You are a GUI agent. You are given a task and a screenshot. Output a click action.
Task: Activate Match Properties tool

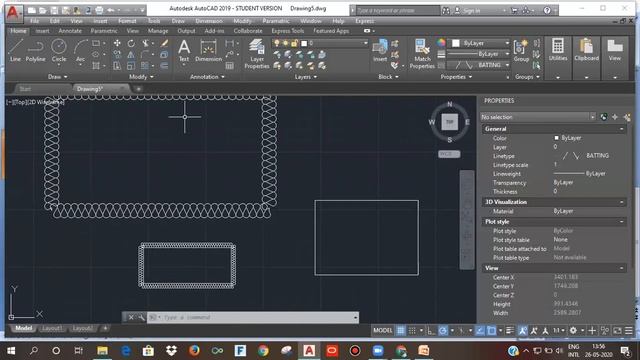[422, 53]
